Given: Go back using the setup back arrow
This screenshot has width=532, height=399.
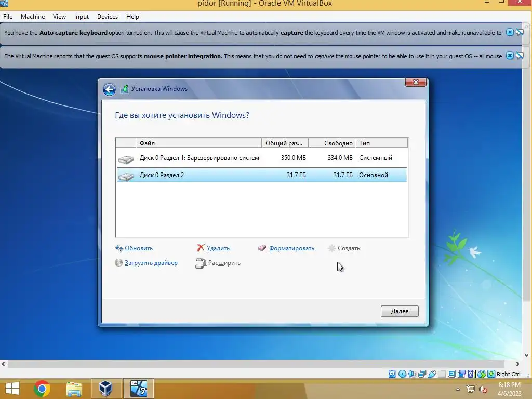Looking at the screenshot, I should click(x=109, y=89).
